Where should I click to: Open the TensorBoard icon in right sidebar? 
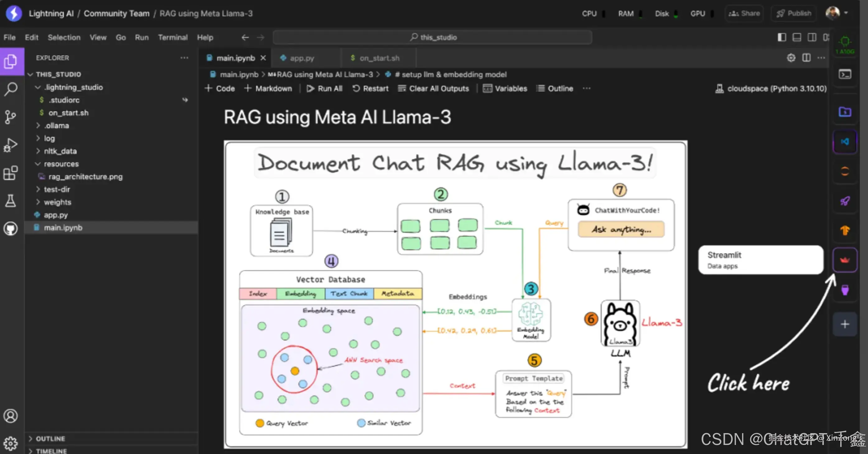[845, 231]
